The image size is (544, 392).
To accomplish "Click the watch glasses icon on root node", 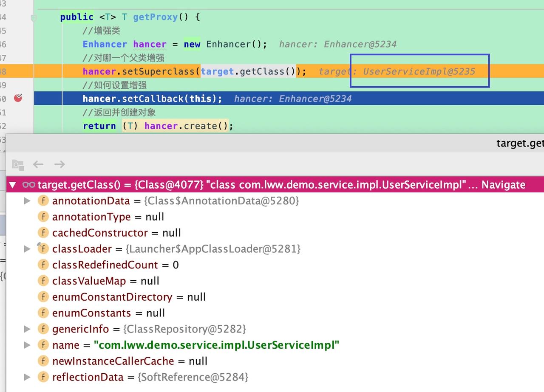I will click(28, 185).
